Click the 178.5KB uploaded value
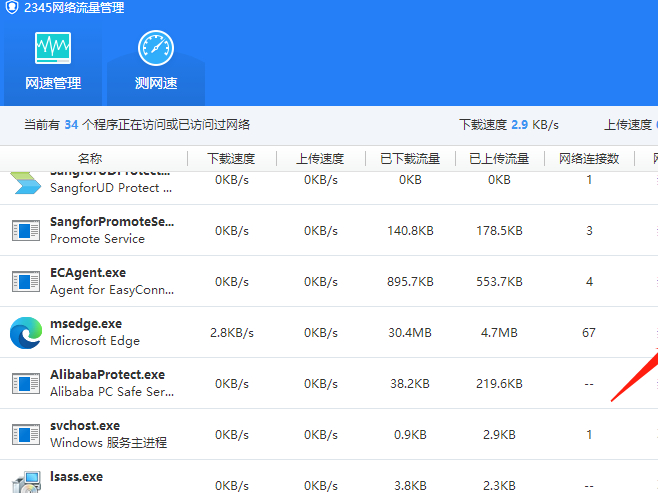Viewport: 658px width, 493px height. coord(499,231)
